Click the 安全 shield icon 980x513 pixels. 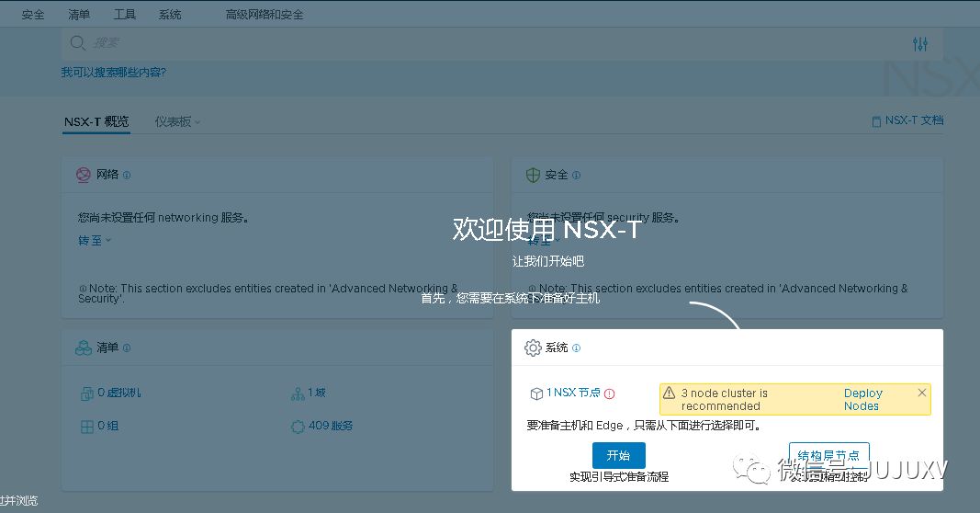point(533,176)
